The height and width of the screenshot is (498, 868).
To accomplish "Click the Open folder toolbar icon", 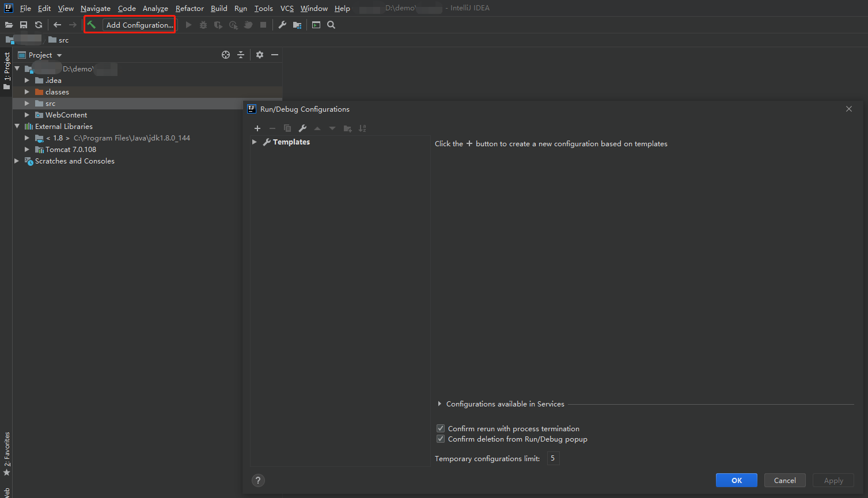I will (x=9, y=25).
